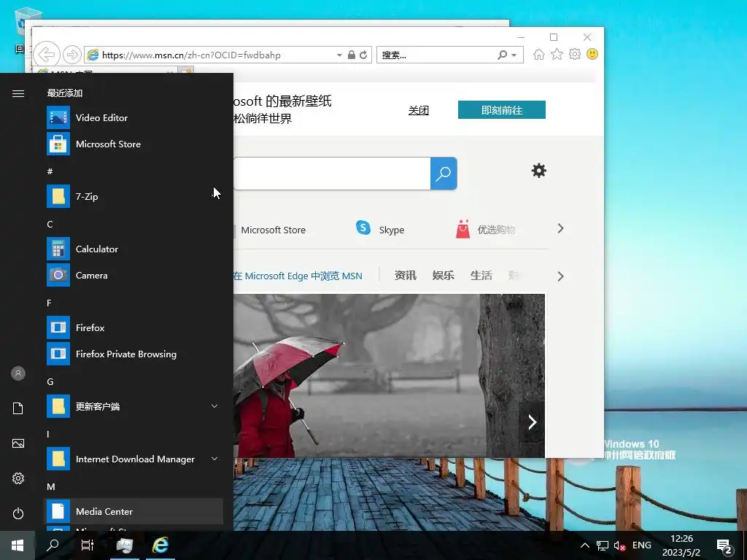This screenshot has height=560, width=747.
Task: Show more MSN category tabs chevron
Action: 561,276
